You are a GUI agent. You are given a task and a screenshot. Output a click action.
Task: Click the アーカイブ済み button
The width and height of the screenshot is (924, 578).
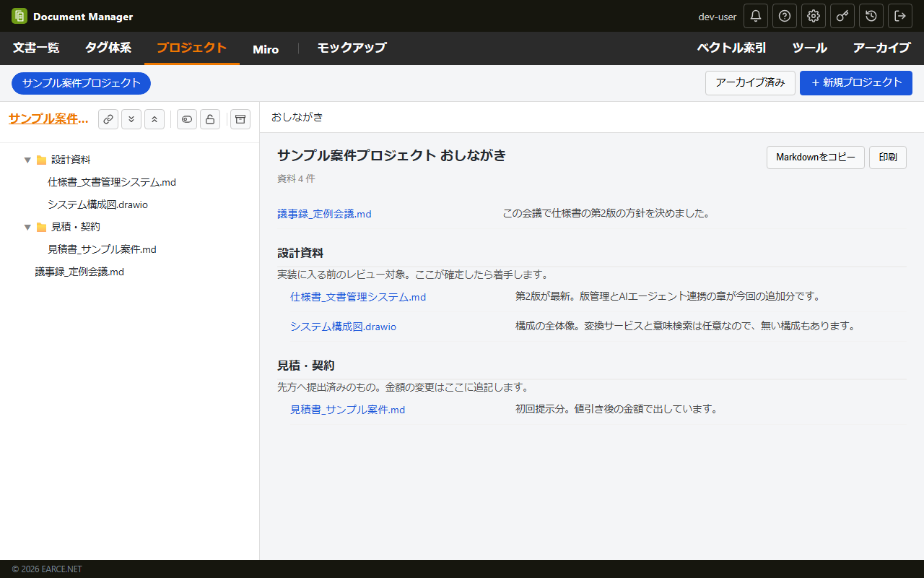(x=750, y=83)
